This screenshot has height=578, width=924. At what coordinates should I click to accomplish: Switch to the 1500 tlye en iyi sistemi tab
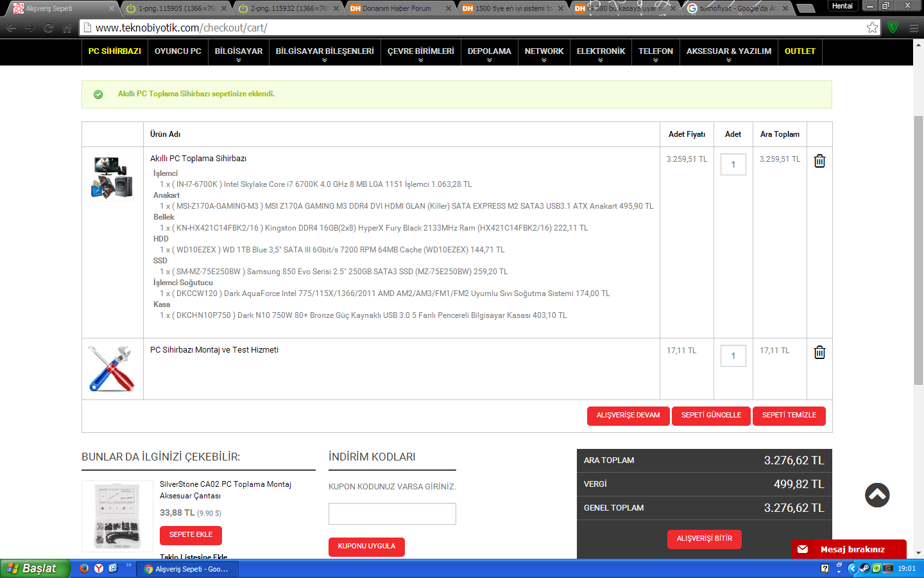click(x=512, y=8)
